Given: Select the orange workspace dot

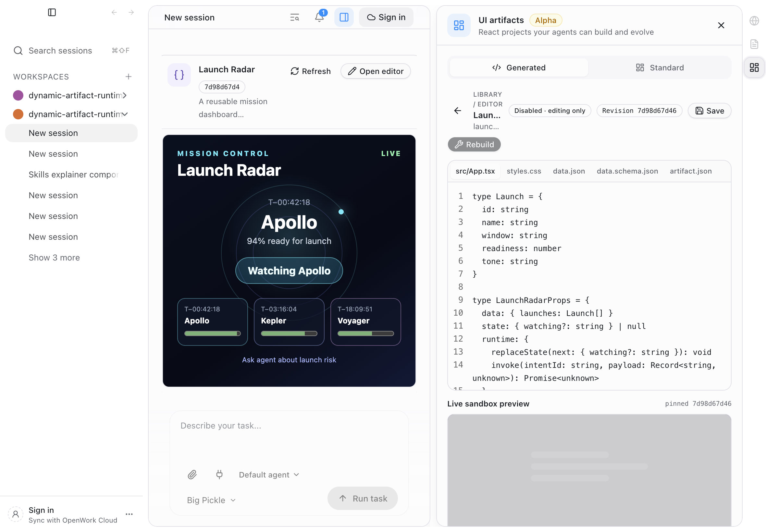Looking at the screenshot, I should [x=18, y=114].
